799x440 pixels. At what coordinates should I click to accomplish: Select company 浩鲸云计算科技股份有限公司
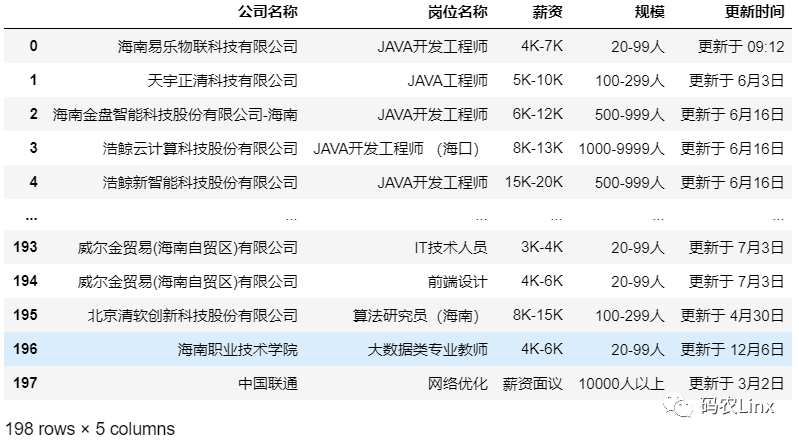(x=200, y=148)
